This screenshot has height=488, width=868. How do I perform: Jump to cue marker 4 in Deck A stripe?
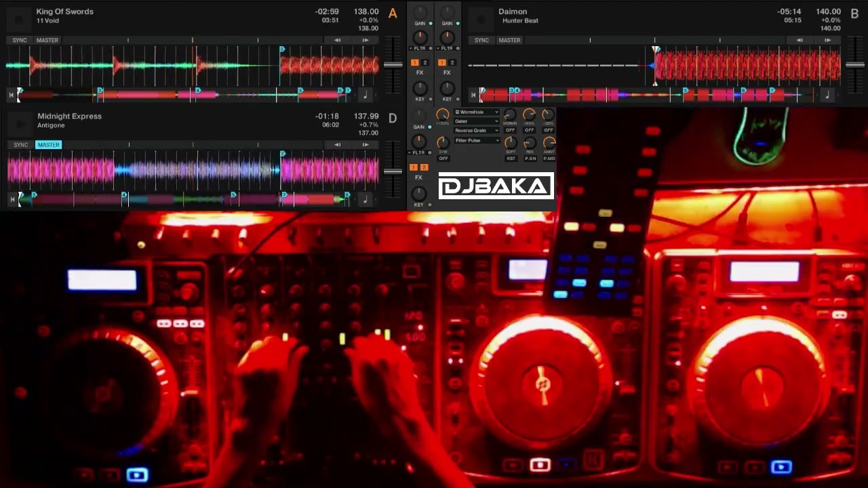tap(198, 90)
